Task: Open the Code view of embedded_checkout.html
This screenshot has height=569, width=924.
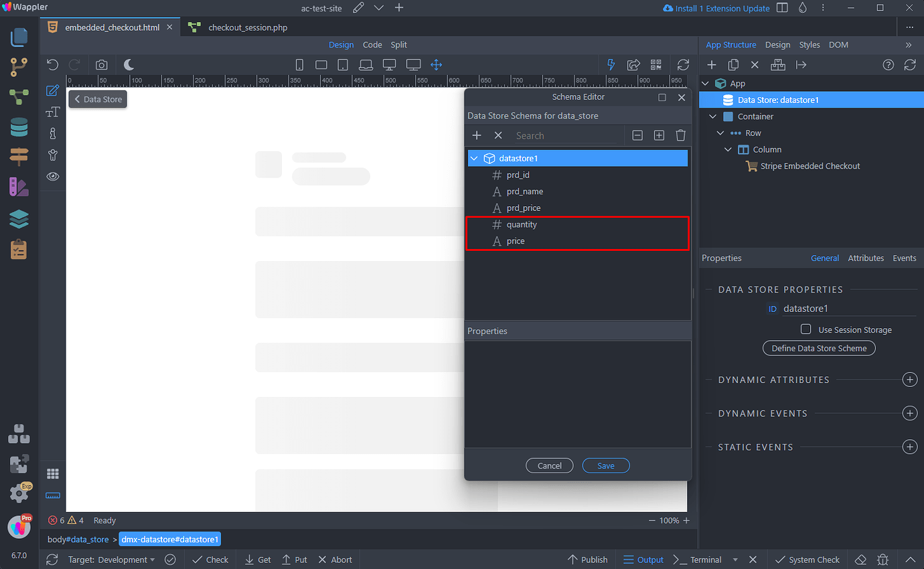Action: 372,45
